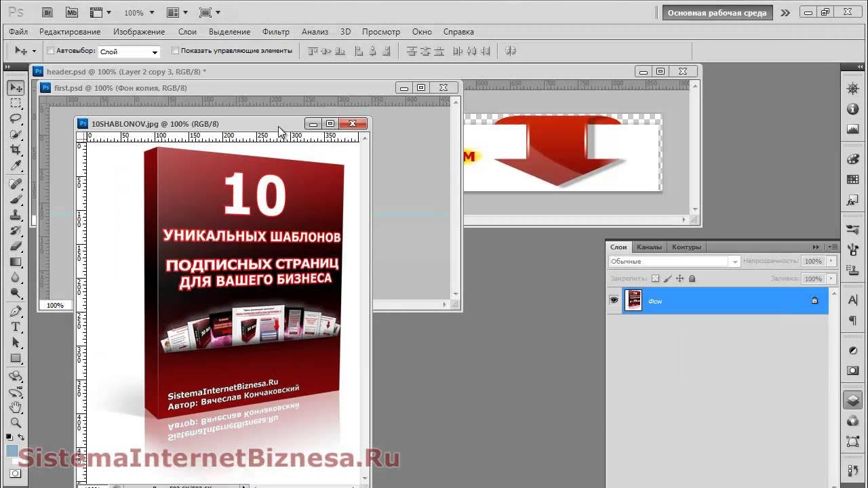
Task: Reset default foreground and background colors
Action: [x=9, y=437]
